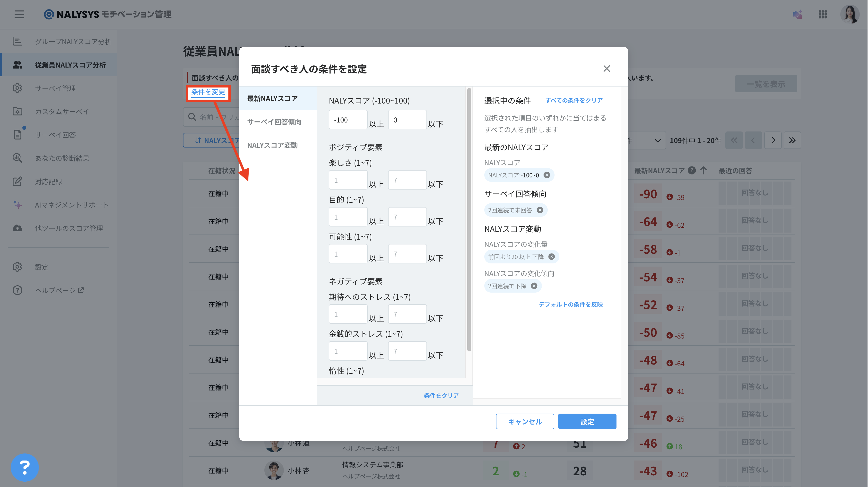Image resolution: width=868 pixels, height=487 pixels.
Task: Remove the NALYスコア:-100~0 condition chip
Action: (x=547, y=175)
